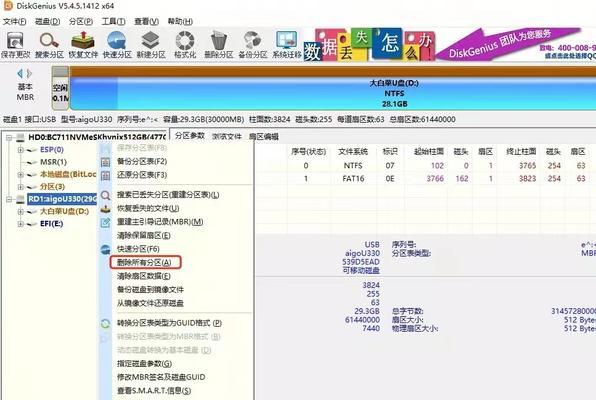The image size is (596, 400).
Task: Go to next disk with right arrow
Action: (29, 73)
